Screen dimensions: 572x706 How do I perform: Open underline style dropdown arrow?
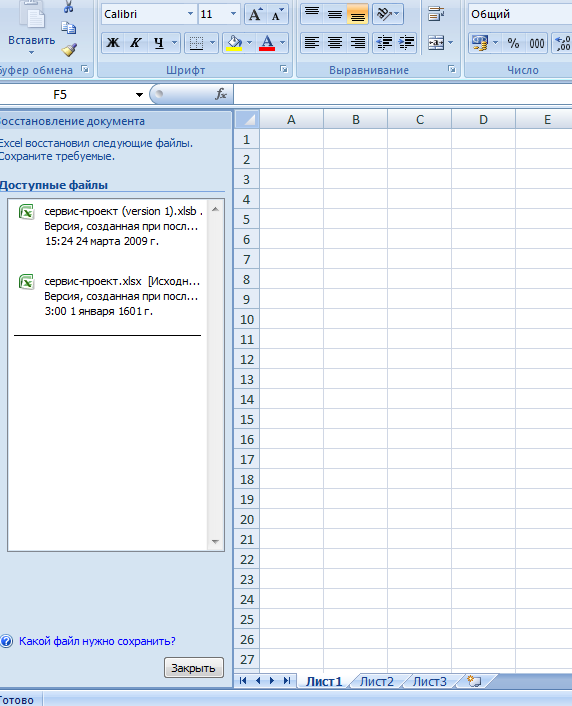pos(174,43)
